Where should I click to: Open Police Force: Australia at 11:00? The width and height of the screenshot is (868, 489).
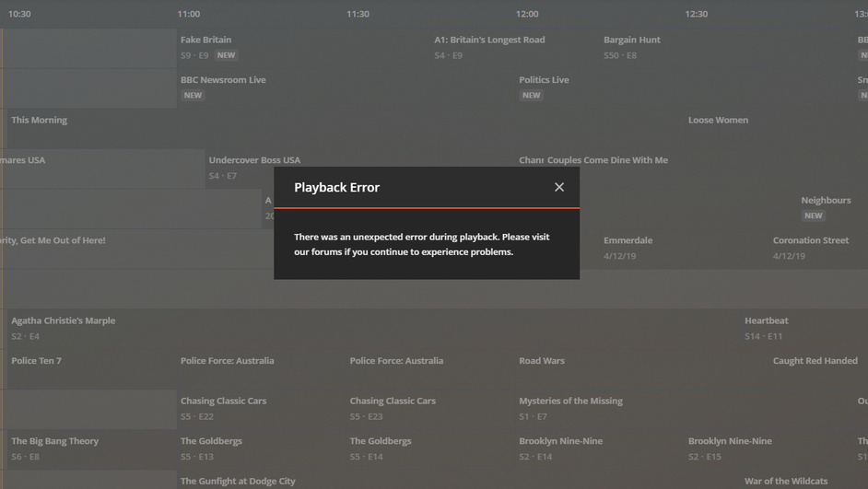click(262, 369)
